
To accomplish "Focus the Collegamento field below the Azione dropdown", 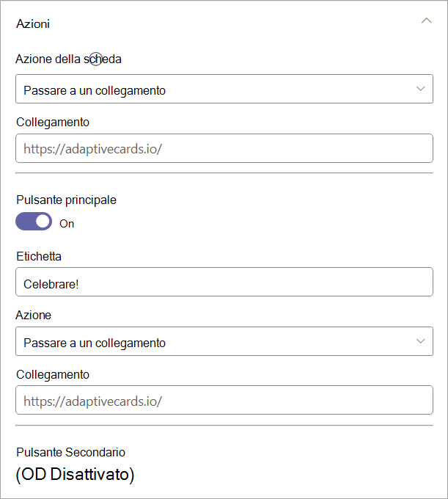I will 224,401.
